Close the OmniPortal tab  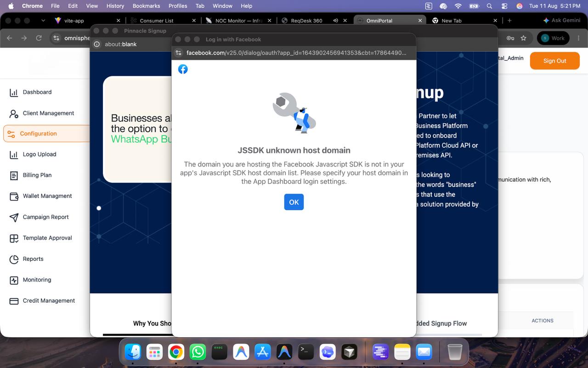pyautogui.click(x=420, y=21)
